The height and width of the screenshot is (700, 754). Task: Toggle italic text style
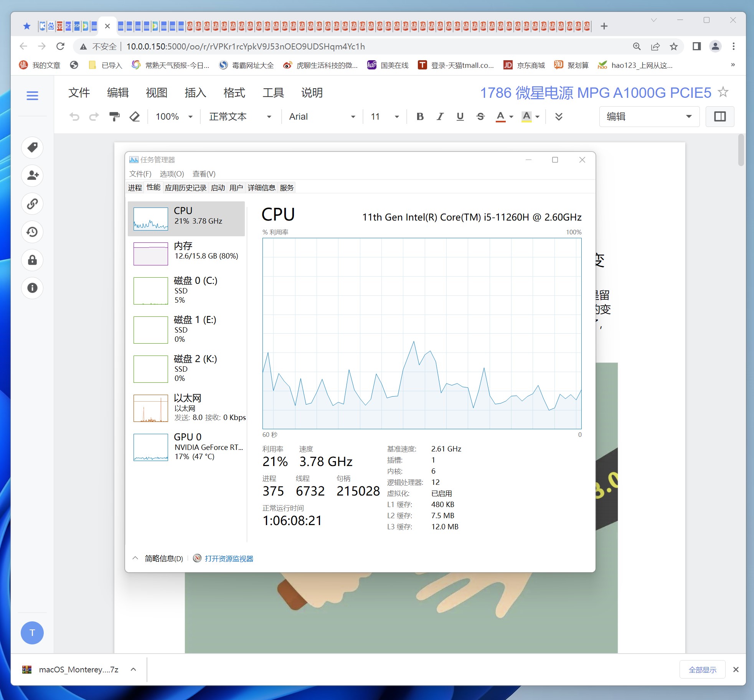point(440,117)
